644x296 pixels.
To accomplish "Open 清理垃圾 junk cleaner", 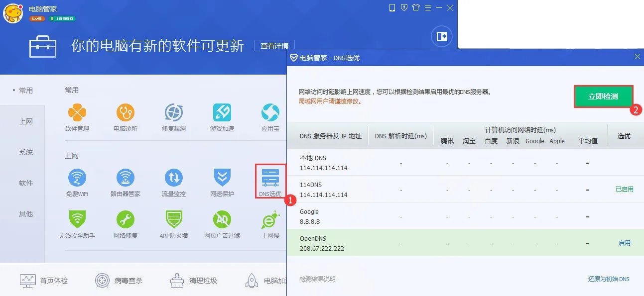I will (x=193, y=280).
